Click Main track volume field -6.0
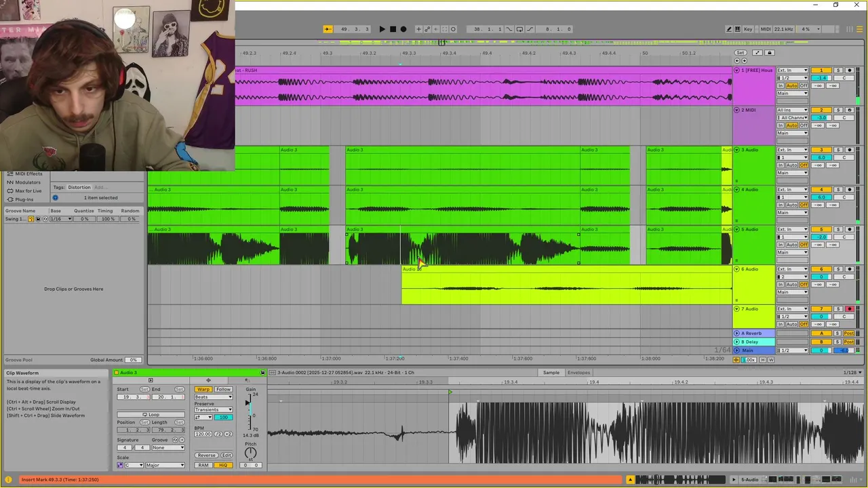Screen dimensions: 868x488 [x=844, y=350]
